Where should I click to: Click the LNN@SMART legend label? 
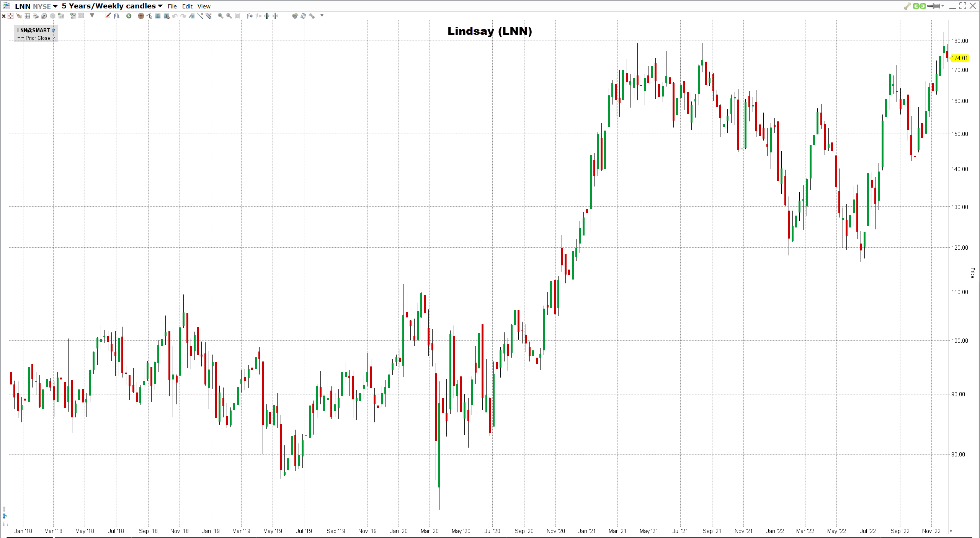[x=33, y=30]
